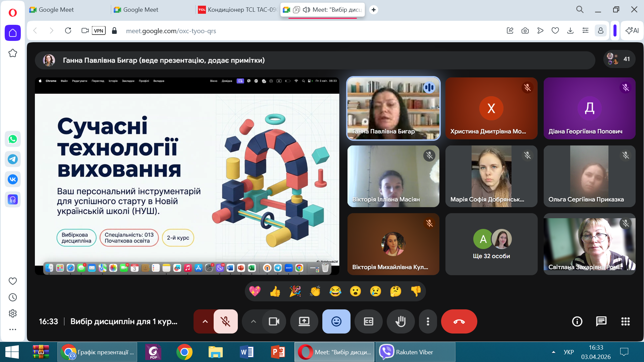Open Графік презентації Chrome window in taskbar
Screen dimensions: 644x362
point(97,352)
